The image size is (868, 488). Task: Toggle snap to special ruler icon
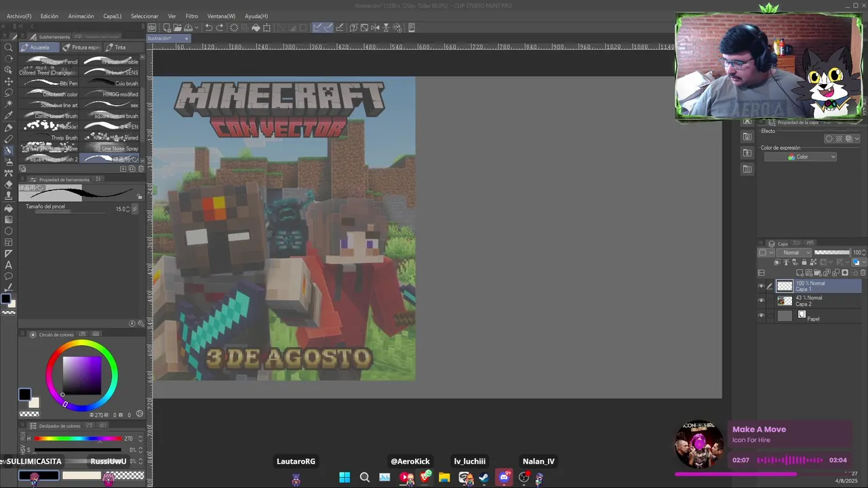(x=328, y=28)
